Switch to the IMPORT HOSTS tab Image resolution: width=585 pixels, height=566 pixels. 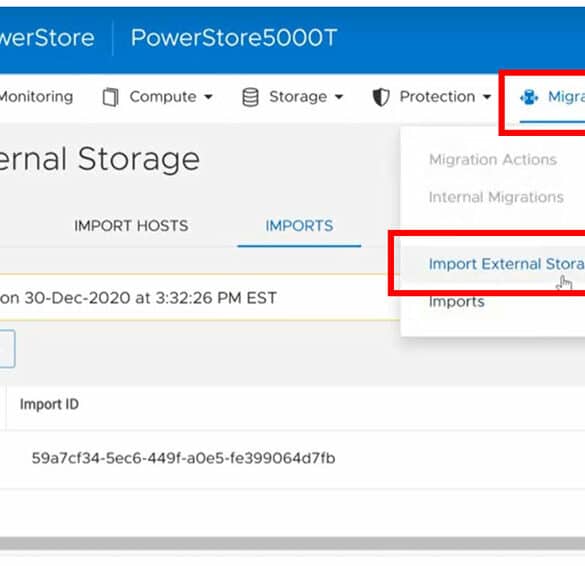click(x=131, y=226)
